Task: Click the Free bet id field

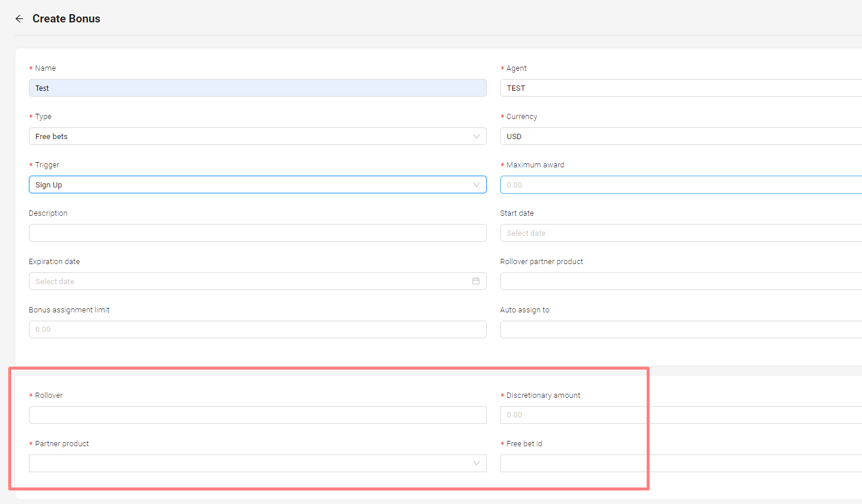Action: click(x=572, y=463)
